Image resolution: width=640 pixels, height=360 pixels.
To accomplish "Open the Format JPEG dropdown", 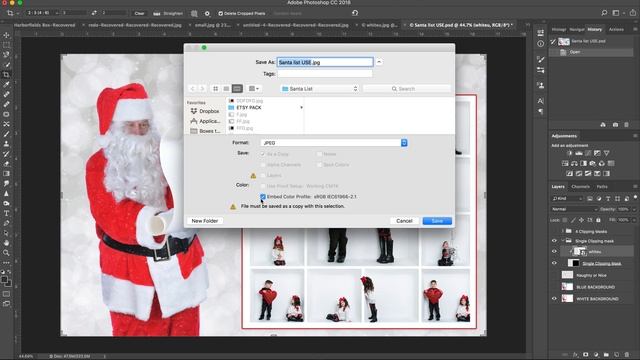I will point(334,143).
